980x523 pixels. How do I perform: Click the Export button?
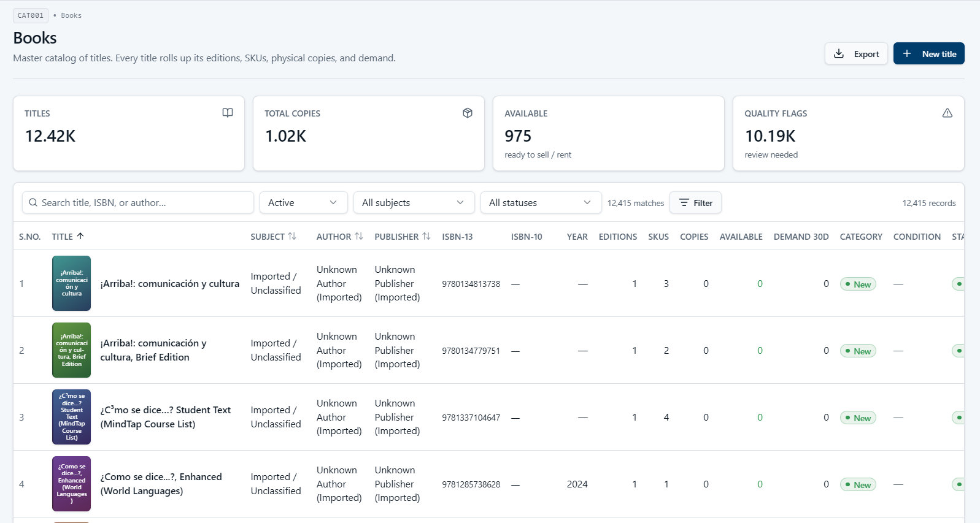[x=856, y=53]
